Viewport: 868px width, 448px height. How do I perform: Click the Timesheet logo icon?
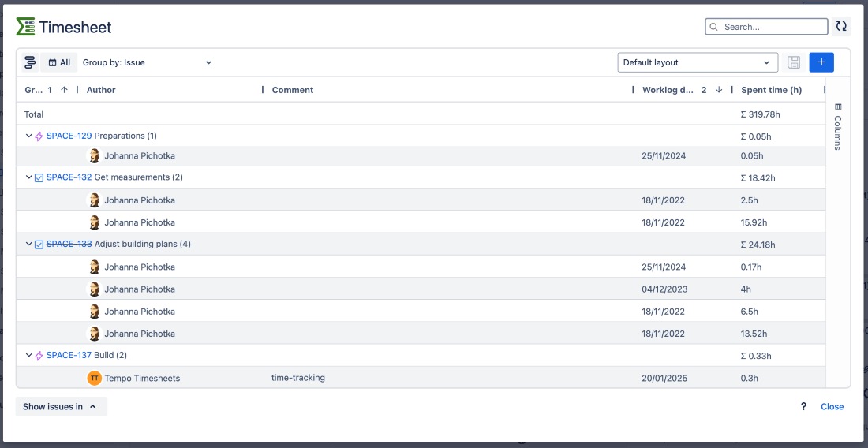point(25,27)
